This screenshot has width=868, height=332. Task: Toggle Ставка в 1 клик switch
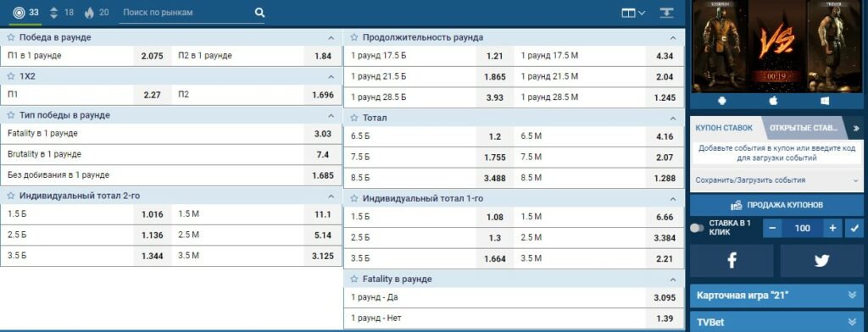point(697,228)
